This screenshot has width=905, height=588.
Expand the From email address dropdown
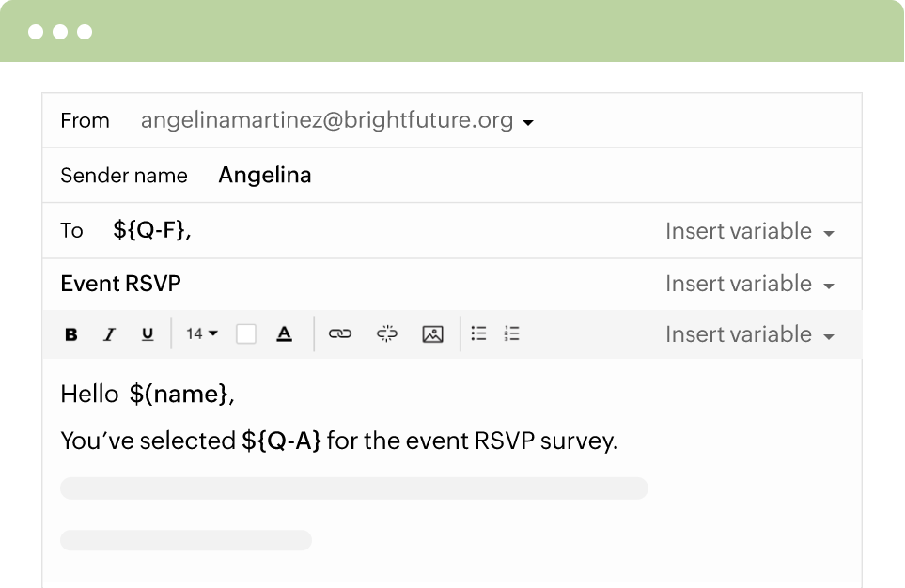(528, 122)
